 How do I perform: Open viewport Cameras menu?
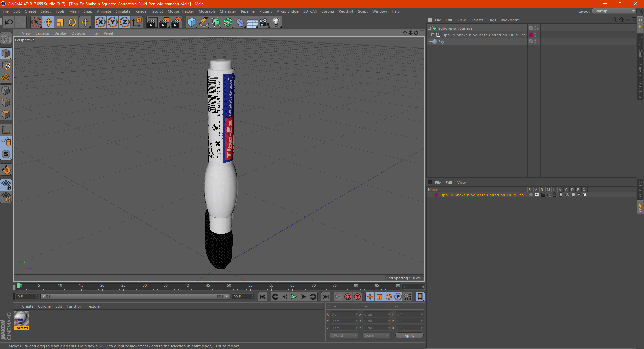[x=42, y=33]
